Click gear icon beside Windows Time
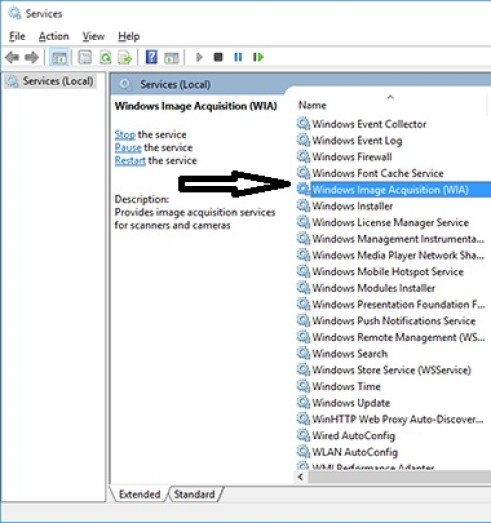The width and height of the screenshot is (491, 523). [x=303, y=386]
